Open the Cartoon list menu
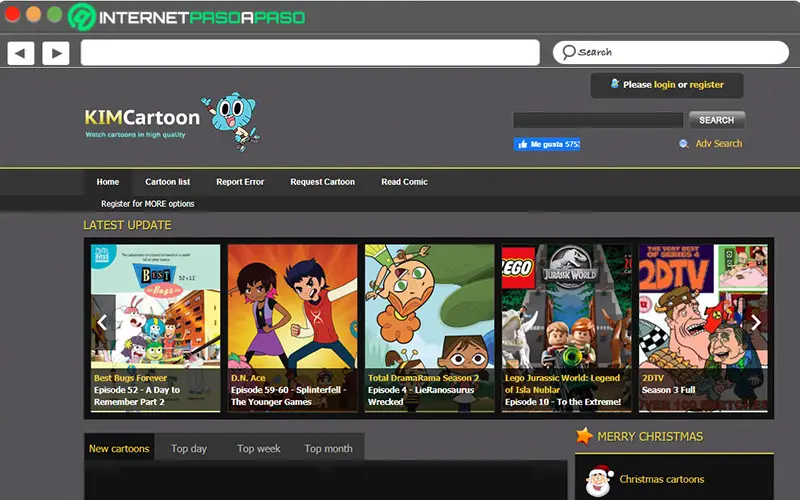Screen dimensions: 800x500 167,182
